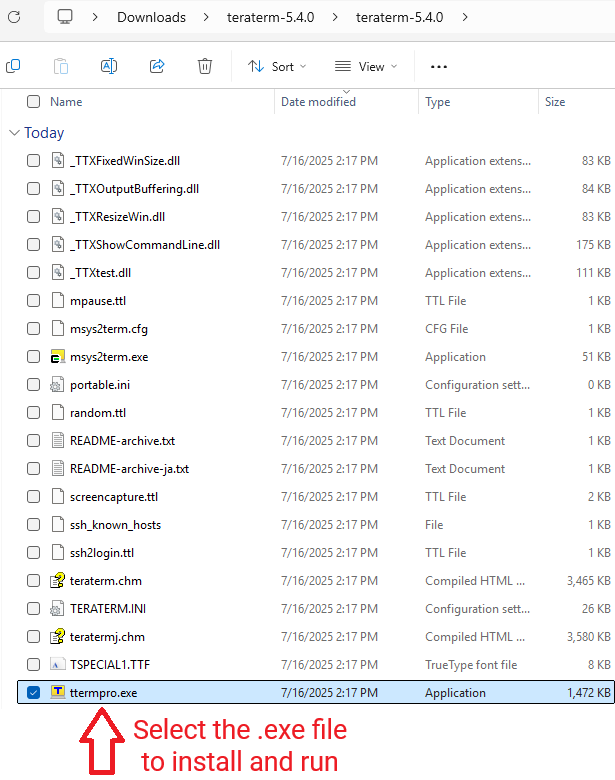Click the 1,472 KB size cell
The width and height of the screenshot is (615, 780).
pyautogui.click(x=588, y=692)
